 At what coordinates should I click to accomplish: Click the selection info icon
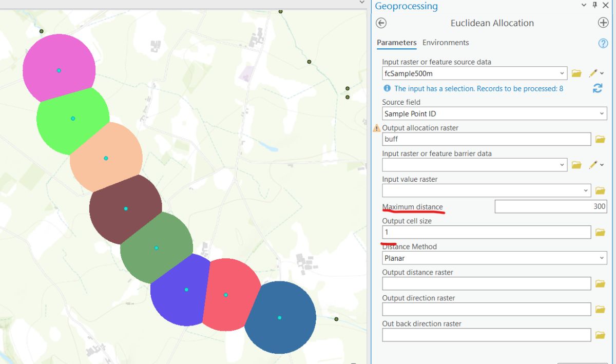[x=387, y=88]
